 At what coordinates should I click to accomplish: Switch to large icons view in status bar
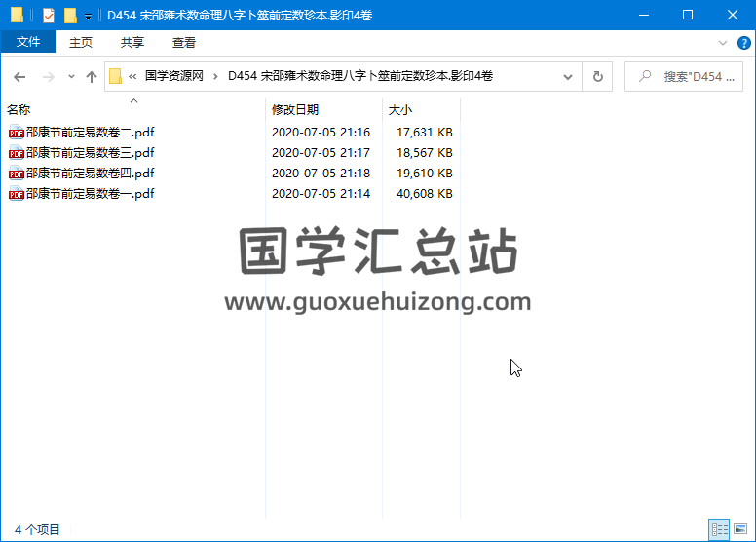tap(740, 529)
